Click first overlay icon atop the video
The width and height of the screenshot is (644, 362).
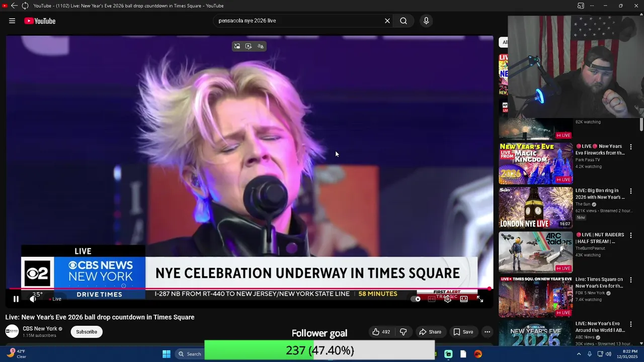coord(237,46)
